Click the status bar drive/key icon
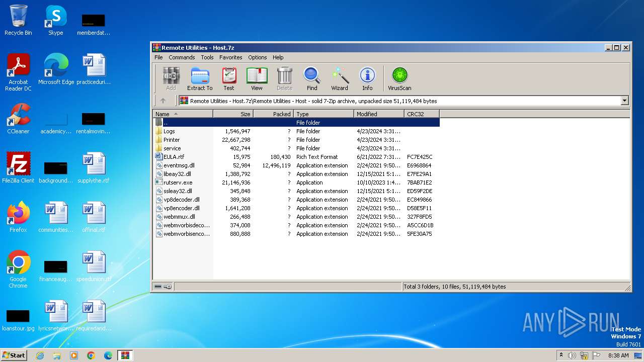 [x=163, y=287]
